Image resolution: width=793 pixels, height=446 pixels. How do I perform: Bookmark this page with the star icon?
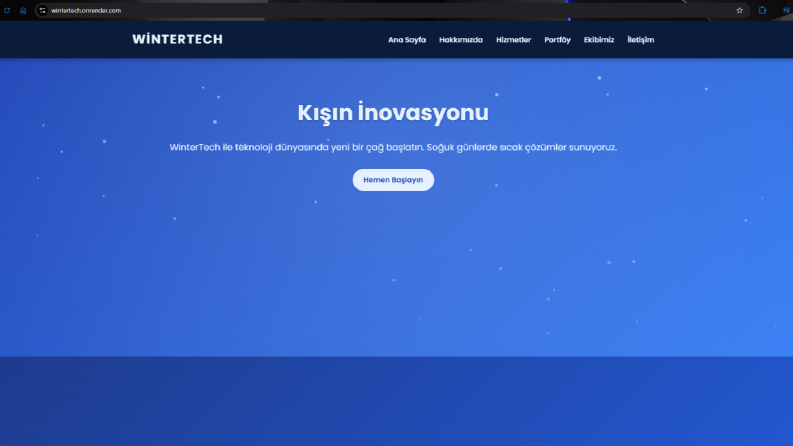coord(739,10)
